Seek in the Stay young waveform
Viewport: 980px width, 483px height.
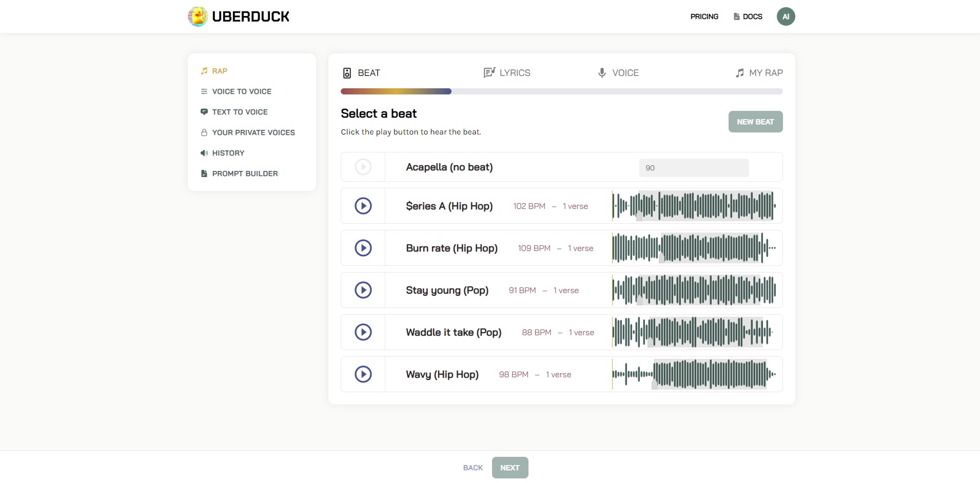pos(694,290)
